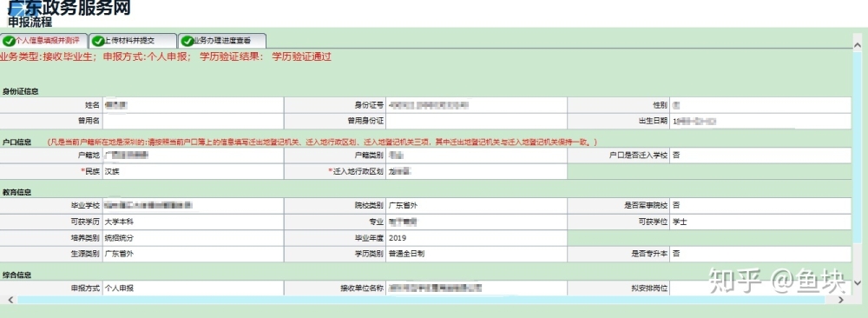868x318 pixels.
Task: Switch to 上传材料并提交 tab
Action: pos(133,41)
